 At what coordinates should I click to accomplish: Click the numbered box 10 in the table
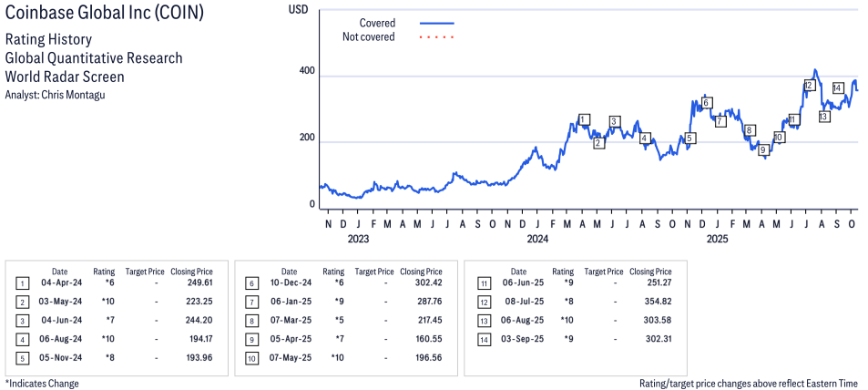point(251,357)
